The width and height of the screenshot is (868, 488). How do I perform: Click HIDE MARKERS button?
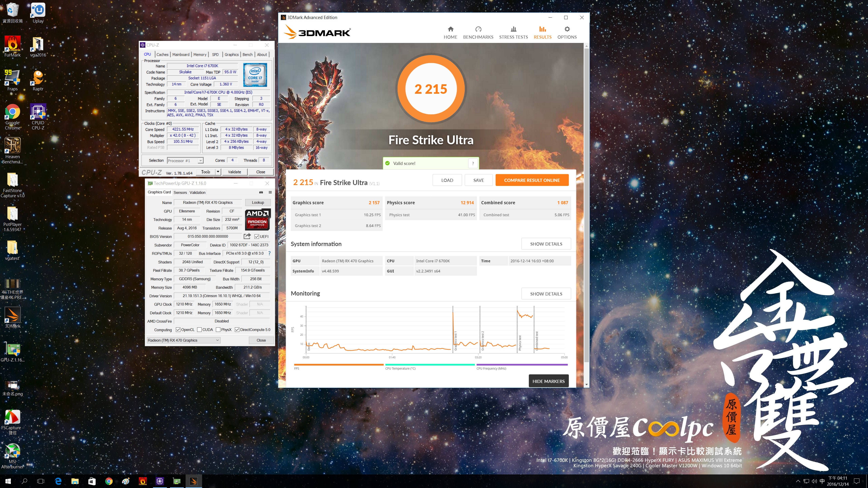548,381
